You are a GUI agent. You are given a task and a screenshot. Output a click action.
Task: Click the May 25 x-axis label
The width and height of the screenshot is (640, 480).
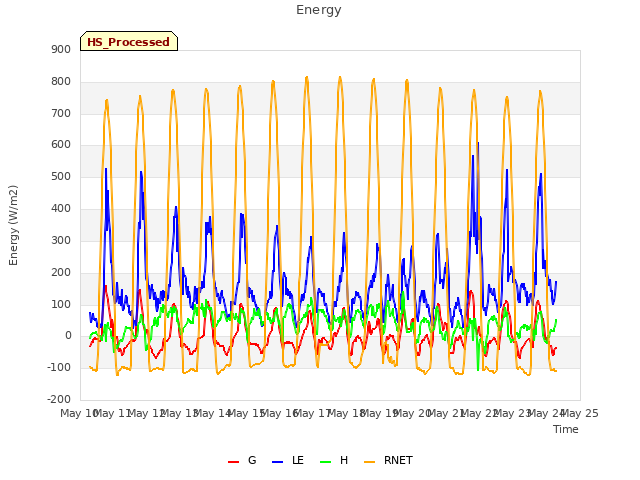click(x=580, y=413)
